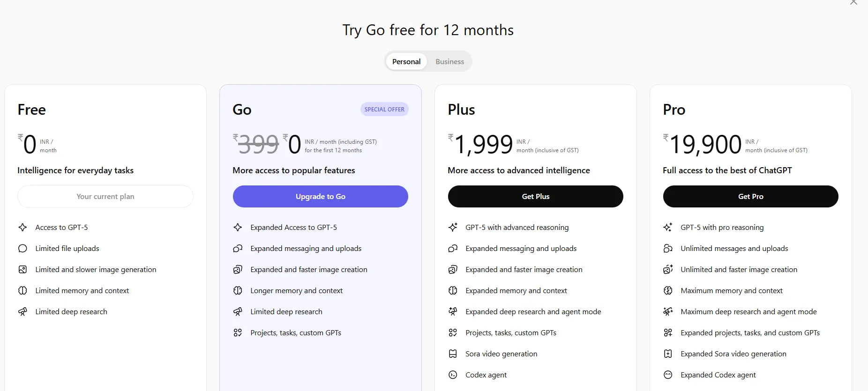This screenshot has width=868, height=391.
Task: Click the Your current plan button
Action: [105, 197]
